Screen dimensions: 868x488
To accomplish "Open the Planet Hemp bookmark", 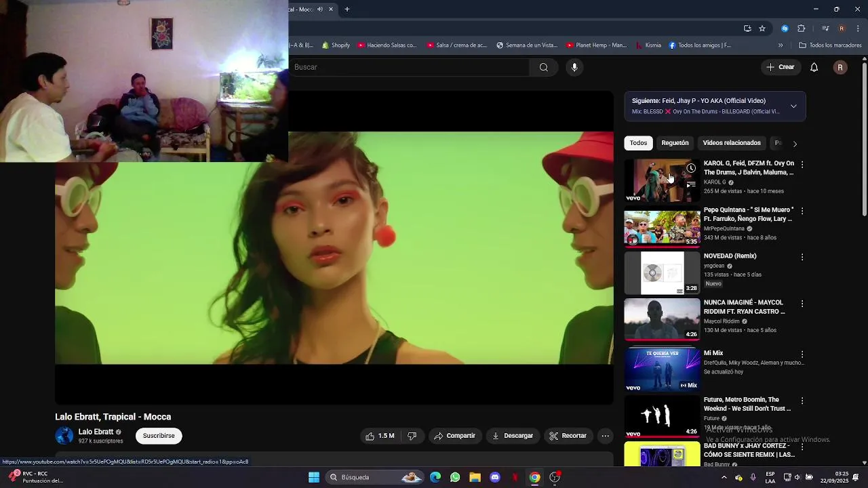I will coord(596,45).
